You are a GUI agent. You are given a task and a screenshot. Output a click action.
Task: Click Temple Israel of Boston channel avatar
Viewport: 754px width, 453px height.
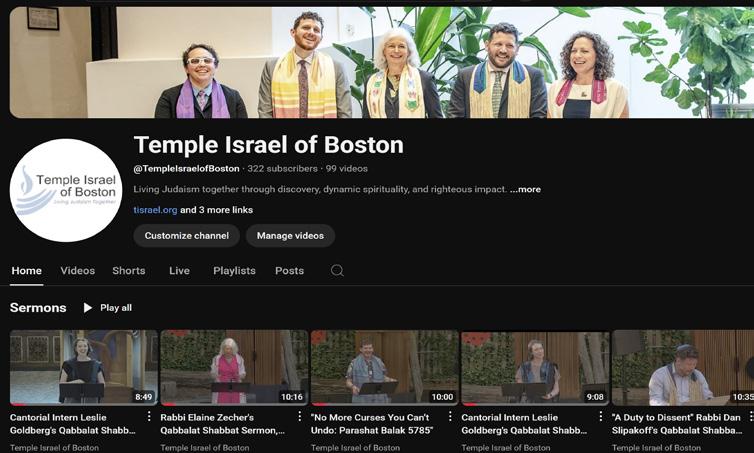point(66,190)
